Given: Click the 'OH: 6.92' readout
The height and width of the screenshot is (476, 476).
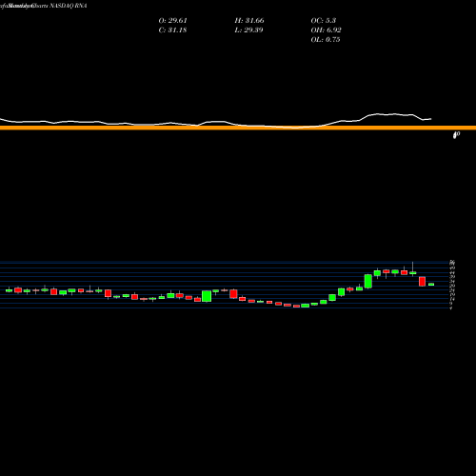Looking at the screenshot, I should pyautogui.click(x=326, y=30).
